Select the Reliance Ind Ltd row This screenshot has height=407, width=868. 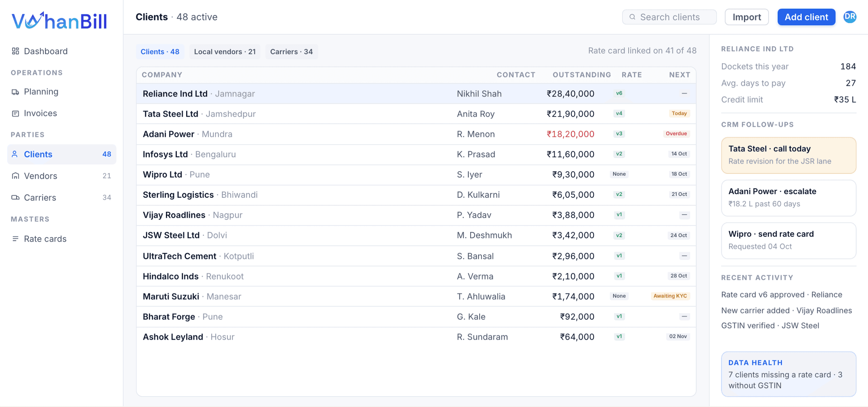click(x=416, y=94)
